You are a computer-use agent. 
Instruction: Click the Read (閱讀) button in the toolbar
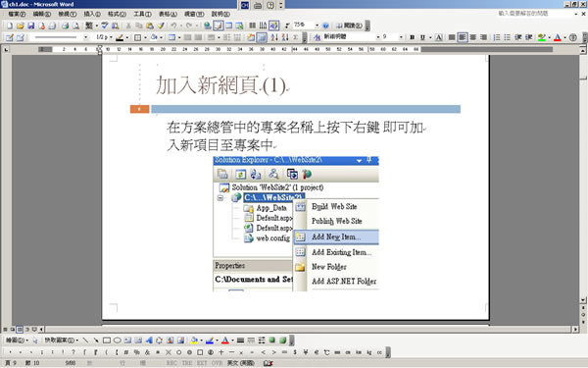349,26
